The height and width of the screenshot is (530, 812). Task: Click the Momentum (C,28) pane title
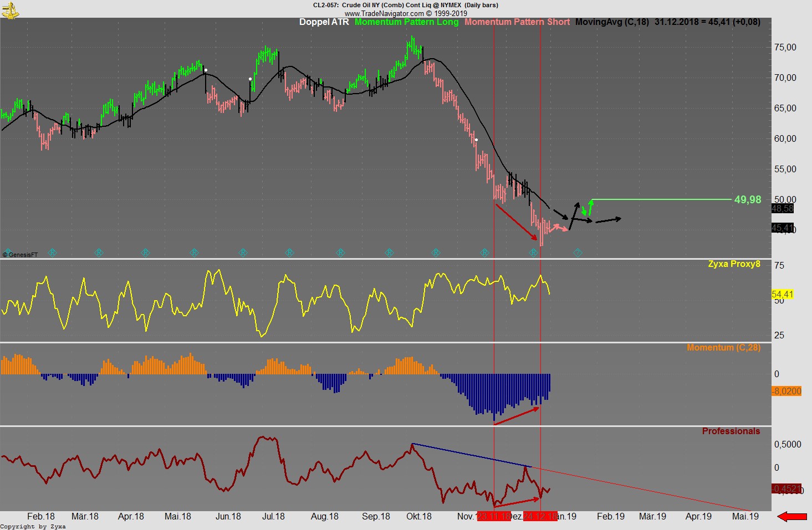click(723, 348)
